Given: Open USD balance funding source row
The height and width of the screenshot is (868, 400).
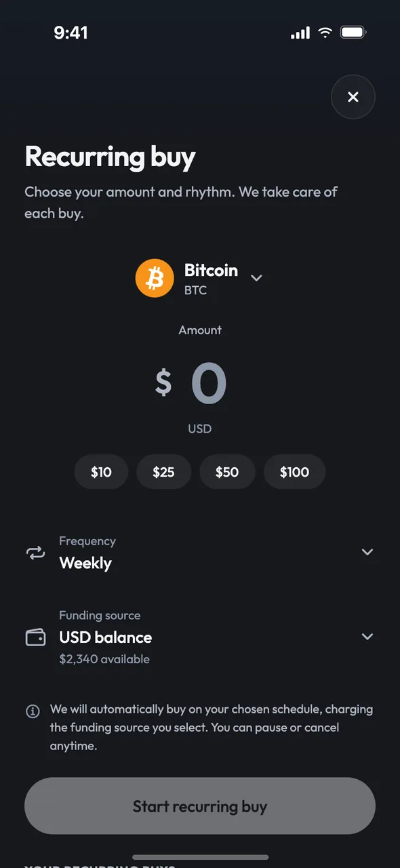Looking at the screenshot, I should tap(200, 637).
